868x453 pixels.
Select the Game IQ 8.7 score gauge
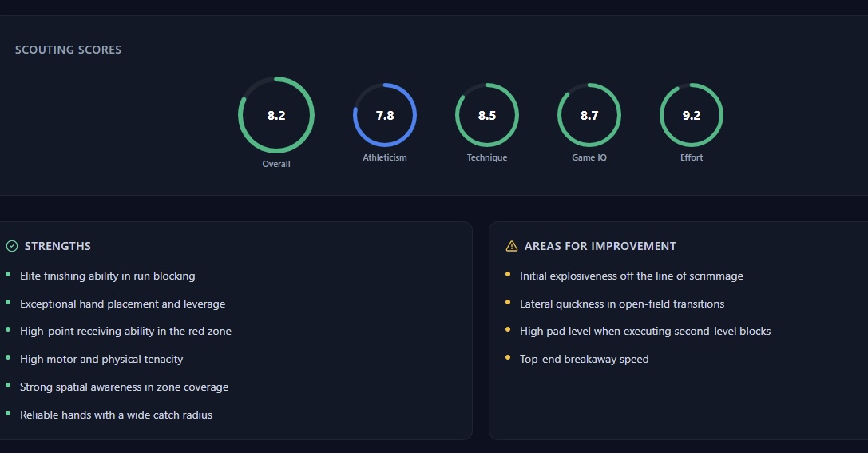click(x=589, y=116)
